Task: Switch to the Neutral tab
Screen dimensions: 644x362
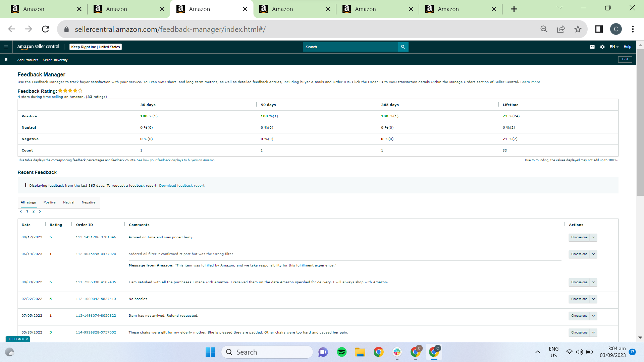Action: (69, 202)
